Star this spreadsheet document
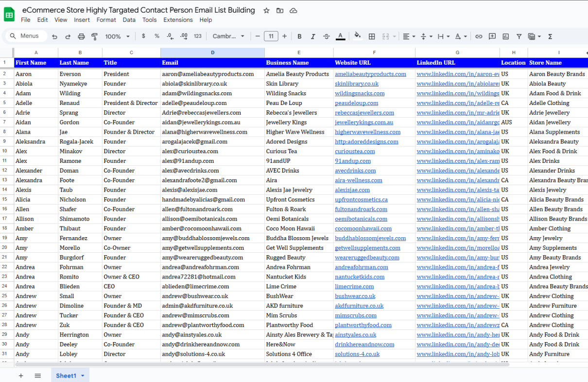 [266, 10]
